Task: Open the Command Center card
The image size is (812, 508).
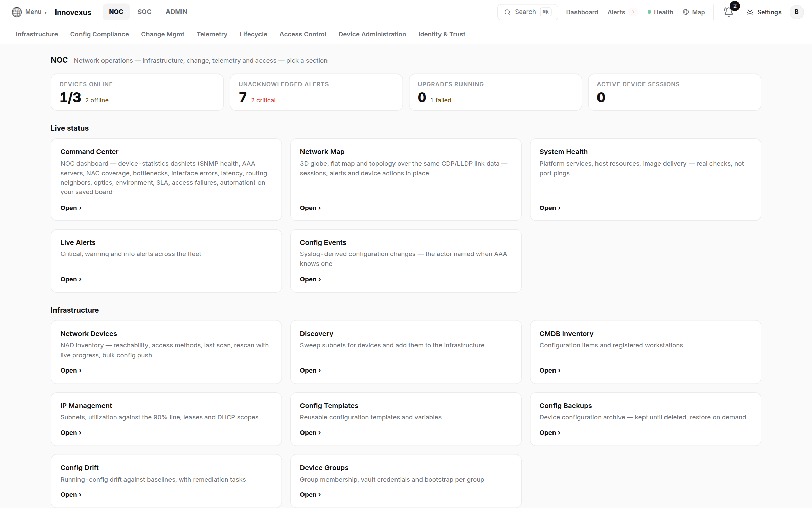Action: pos(166,179)
